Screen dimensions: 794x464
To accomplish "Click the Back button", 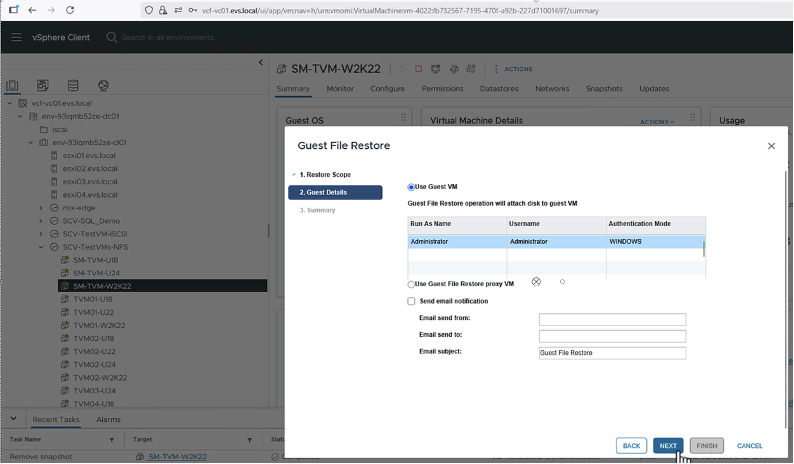I will (x=631, y=446).
